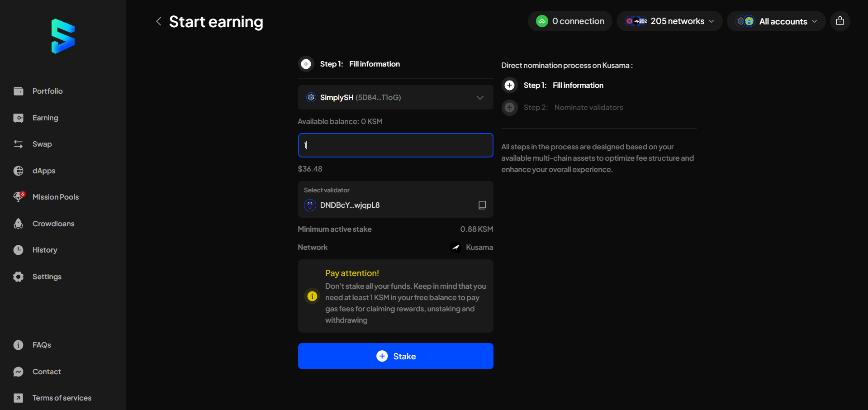Go back using the chevron beside Start earning
Screen dimensions: 868x410
tap(159, 21)
